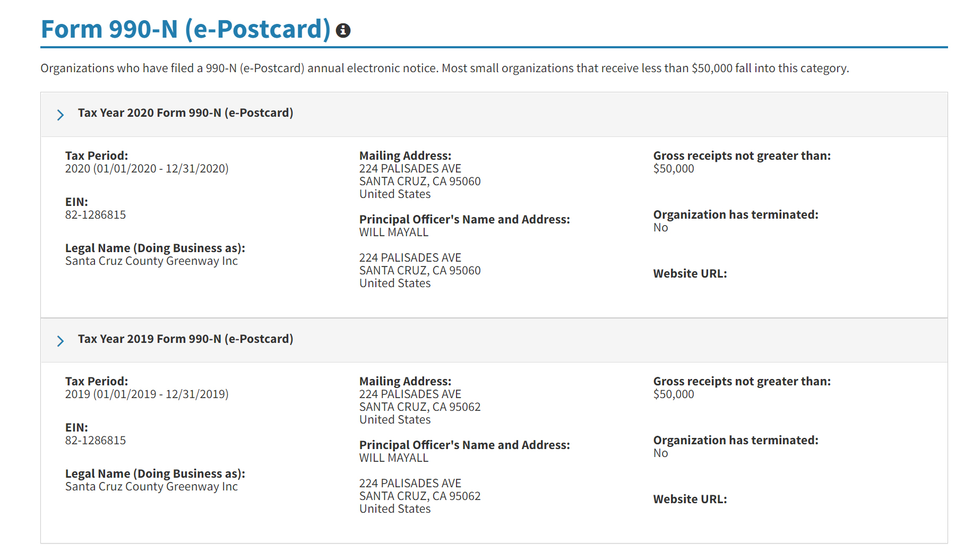
Task: Select WILL MAYALL in the 2020 filing
Action: 393,232
